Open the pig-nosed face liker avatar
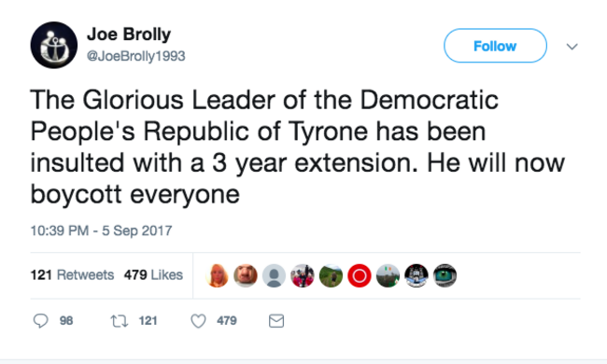Screen dimensions: 607x364 tap(246, 276)
